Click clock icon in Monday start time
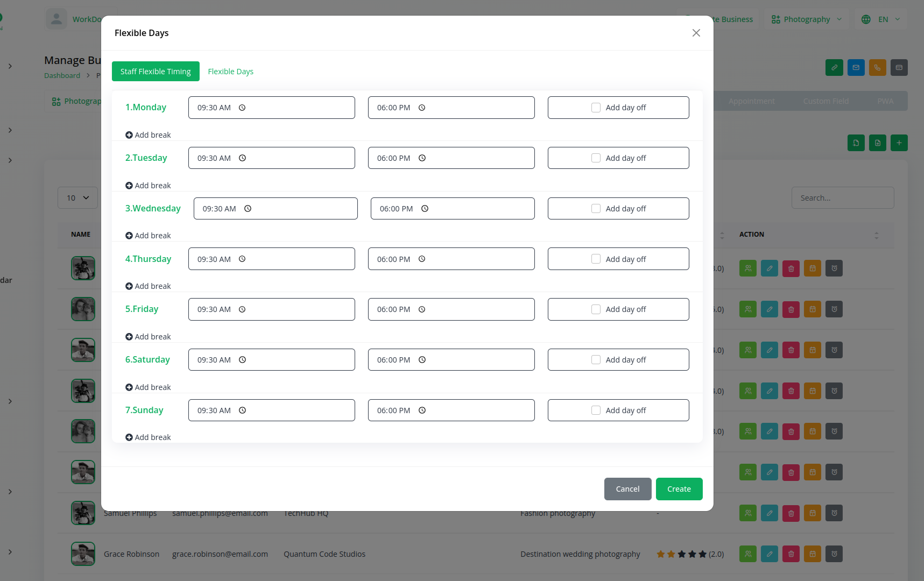This screenshot has width=924, height=581. click(x=242, y=108)
